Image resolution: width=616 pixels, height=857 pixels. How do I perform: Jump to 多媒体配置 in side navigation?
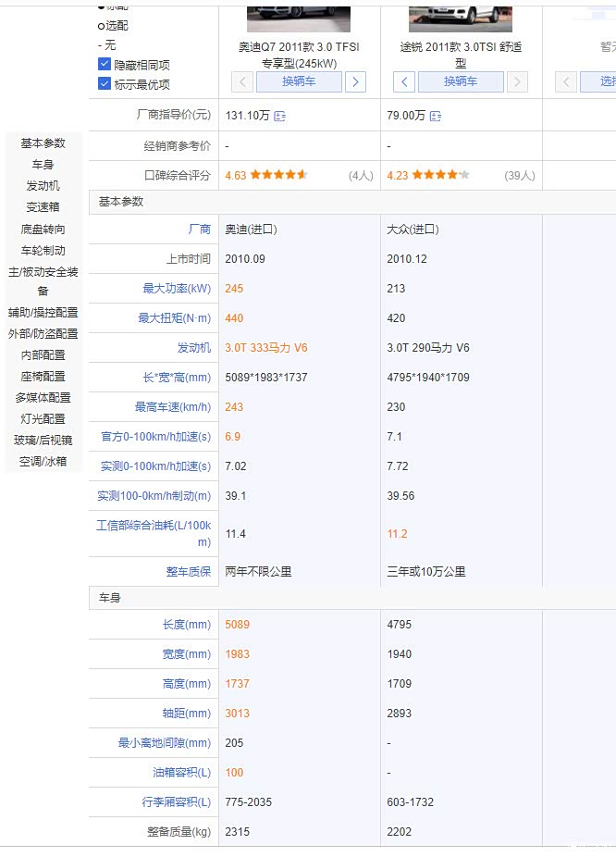[x=43, y=398]
